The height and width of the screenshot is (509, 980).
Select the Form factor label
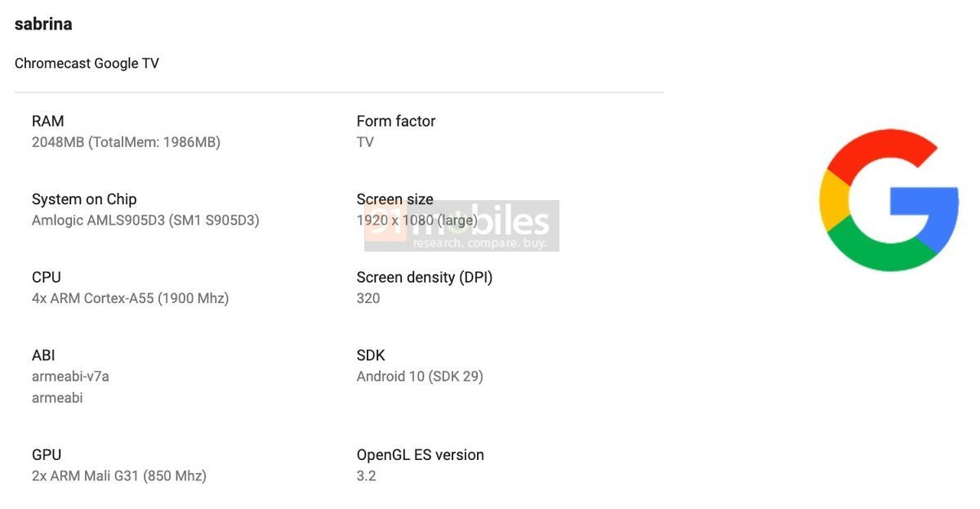[396, 121]
